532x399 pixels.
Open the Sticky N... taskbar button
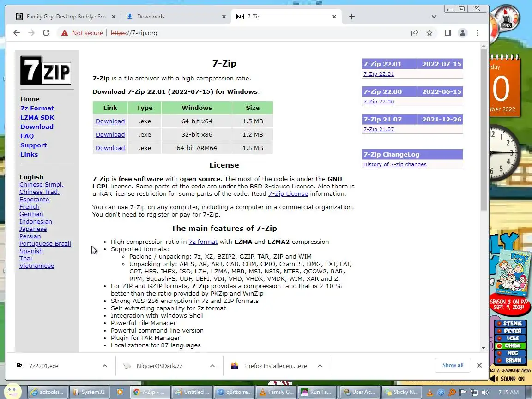(x=402, y=392)
